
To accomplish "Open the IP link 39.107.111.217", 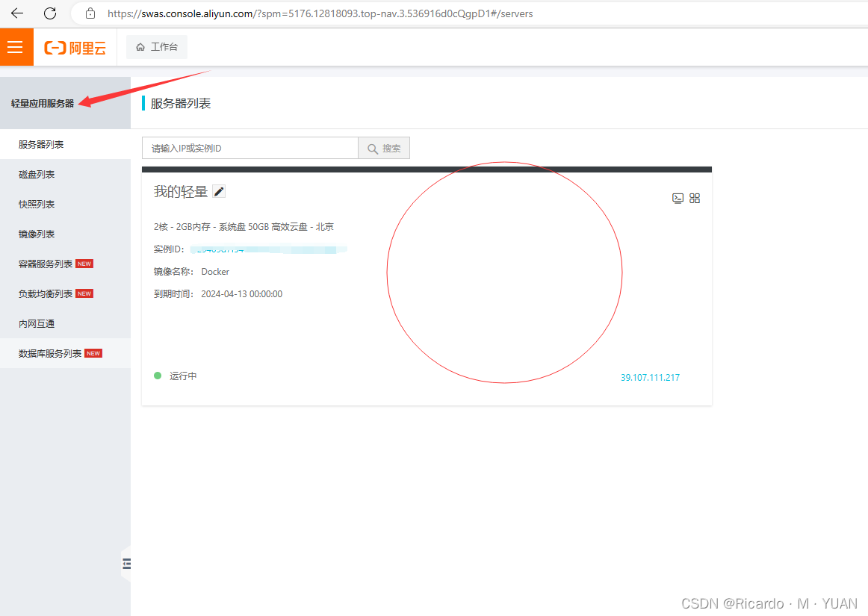I will (x=650, y=377).
